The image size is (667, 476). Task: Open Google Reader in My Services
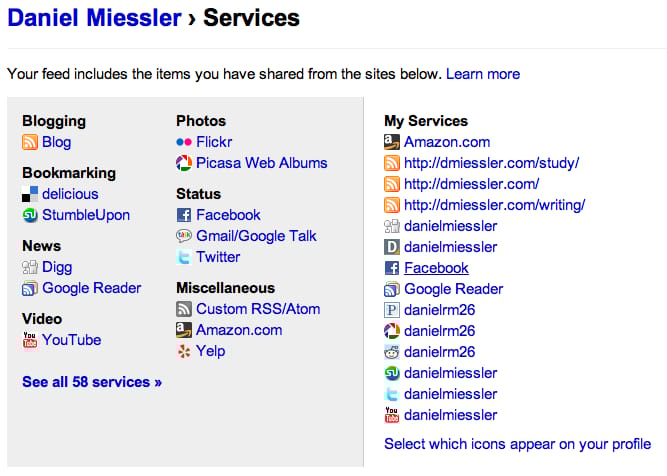(x=453, y=289)
